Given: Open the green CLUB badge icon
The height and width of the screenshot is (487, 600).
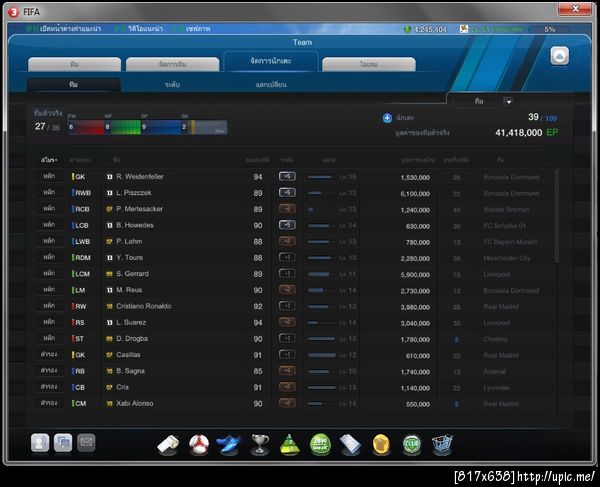Looking at the screenshot, I should tap(412, 445).
